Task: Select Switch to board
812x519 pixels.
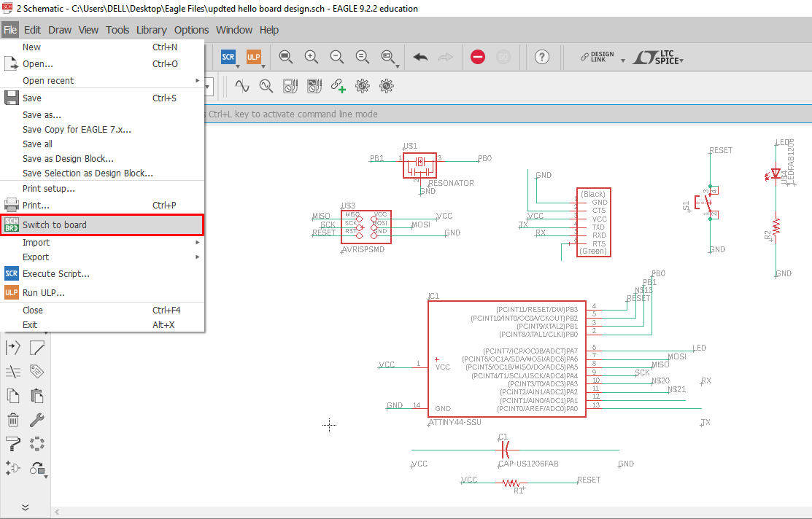Action: coord(103,225)
